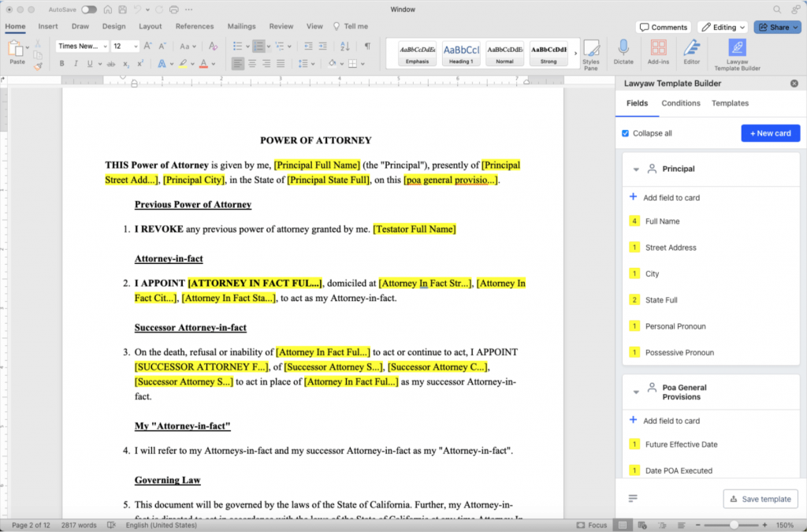Increase paragraph indent
Image resolution: width=807 pixels, height=532 pixels.
(x=322, y=47)
